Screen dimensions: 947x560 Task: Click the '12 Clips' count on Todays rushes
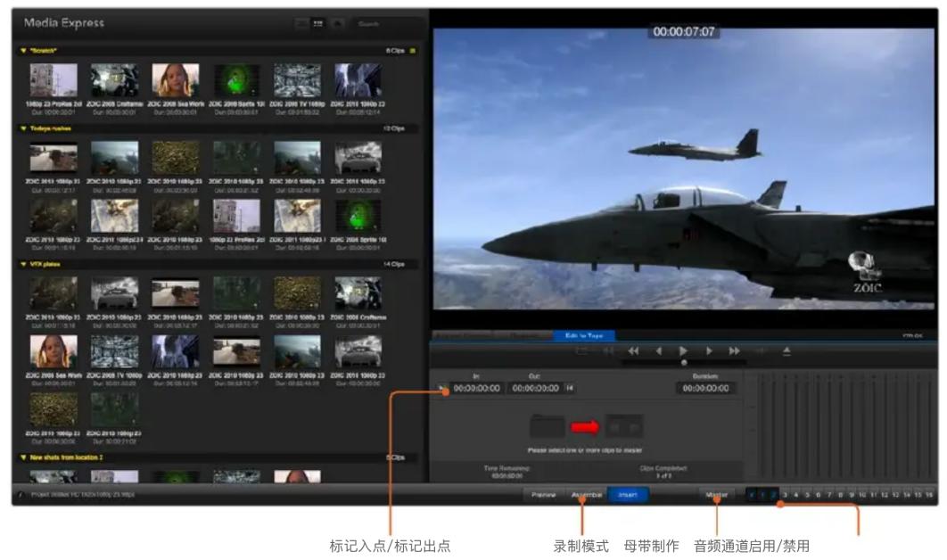coord(393,128)
